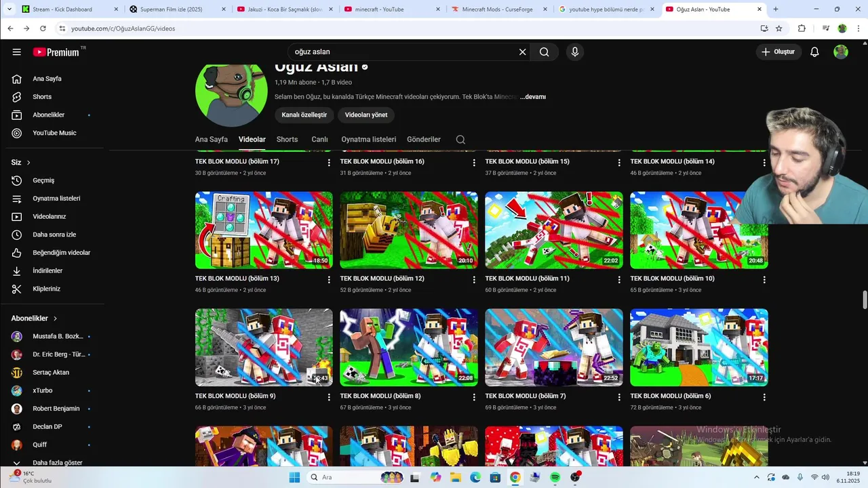Viewport: 868px width, 488px height.
Task: Open TEK BLOK MODLU (bölüm 9) title
Action: click(x=235, y=396)
